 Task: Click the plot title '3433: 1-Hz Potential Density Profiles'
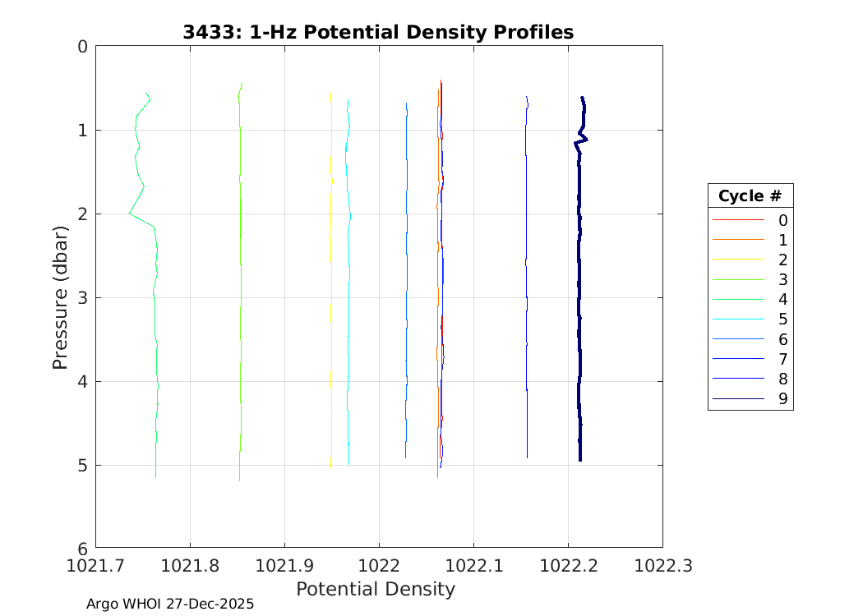point(378,32)
